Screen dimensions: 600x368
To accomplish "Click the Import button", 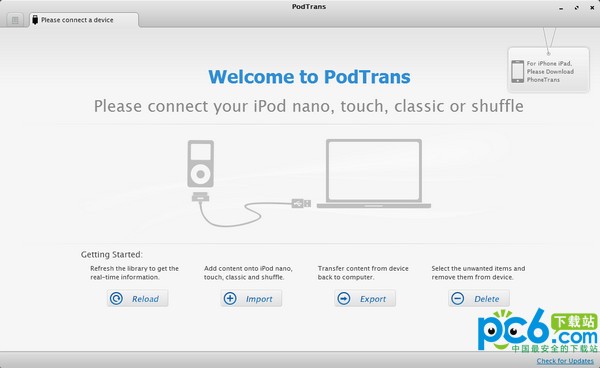I will pyautogui.click(x=251, y=298).
